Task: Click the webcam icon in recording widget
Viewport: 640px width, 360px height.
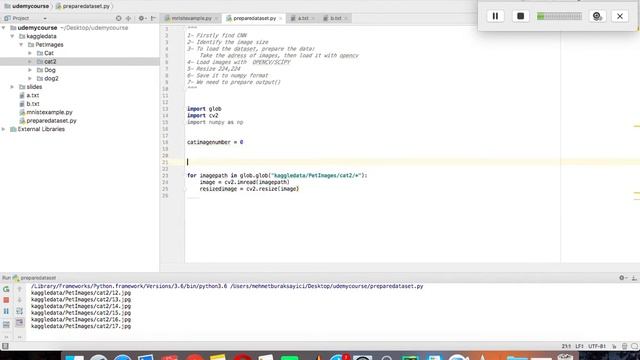Action: pos(597,16)
